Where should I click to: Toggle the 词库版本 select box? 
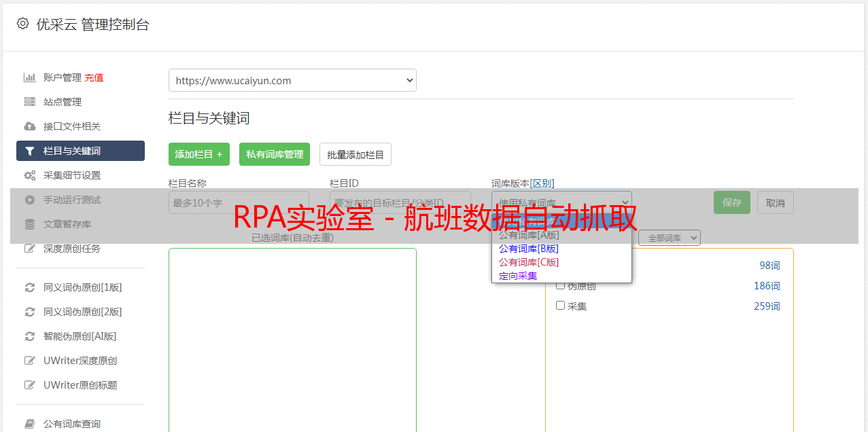pyautogui.click(x=561, y=202)
